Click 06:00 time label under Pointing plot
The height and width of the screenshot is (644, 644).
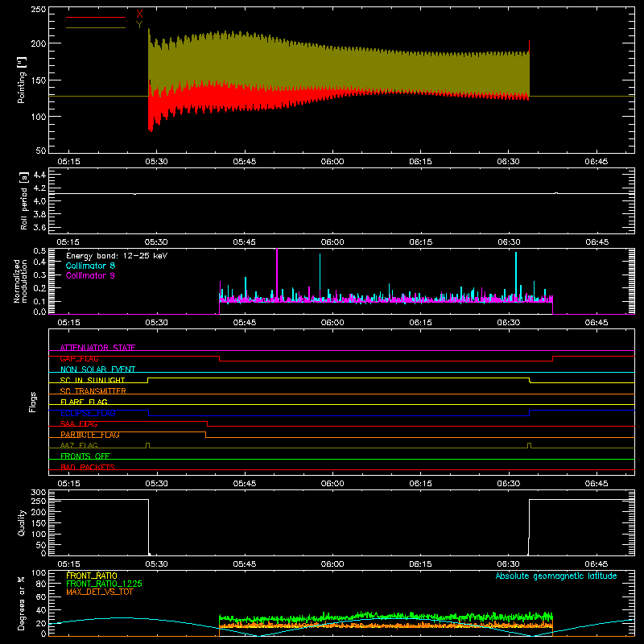pos(332,162)
